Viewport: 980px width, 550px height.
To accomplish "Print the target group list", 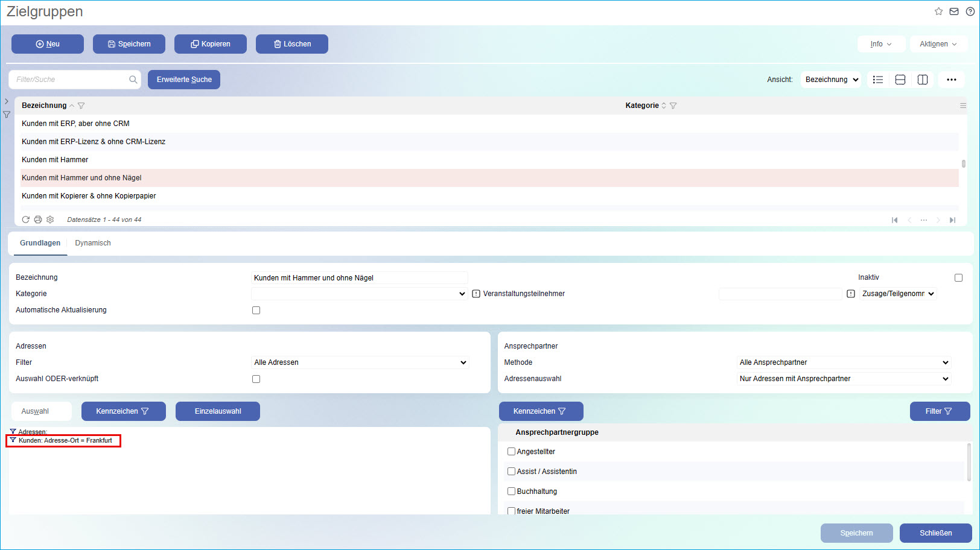I will (38, 220).
